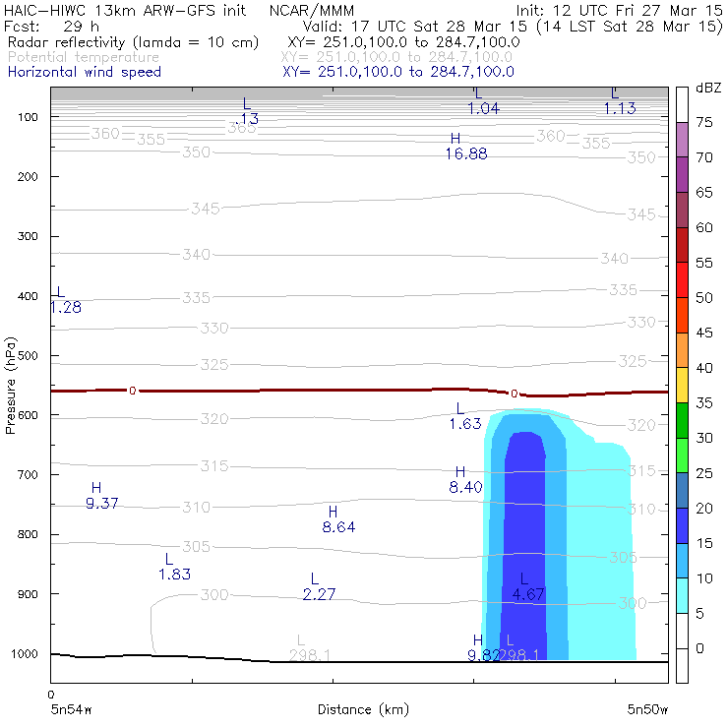The width and height of the screenshot is (728, 728).
Task: Click the 'NCAR/MMM' header label
Action: (x=312, y=11)
